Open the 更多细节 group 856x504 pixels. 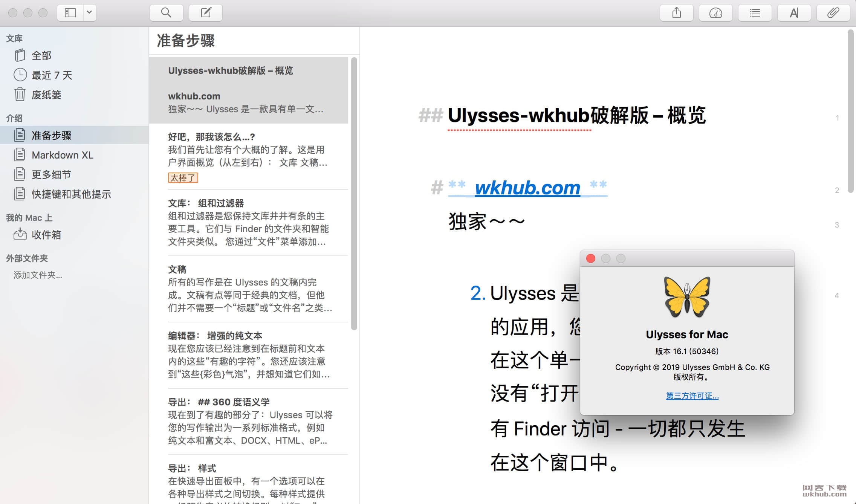tap(74, 174)
